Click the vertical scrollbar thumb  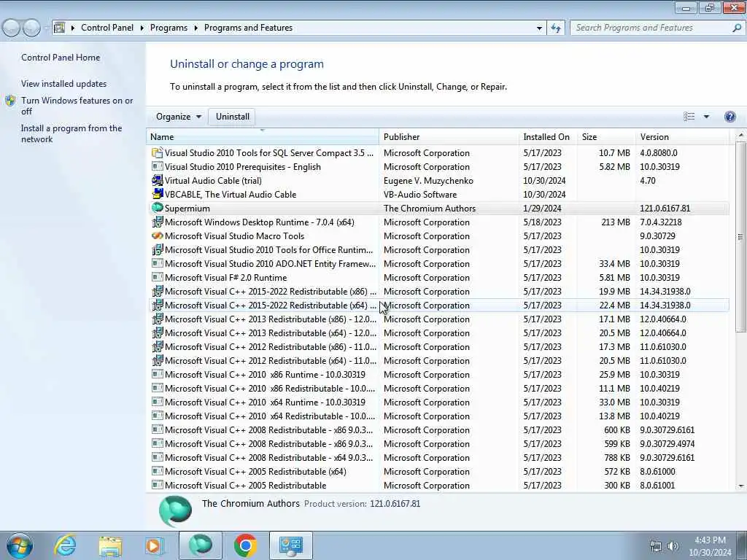tap(741, 237)
